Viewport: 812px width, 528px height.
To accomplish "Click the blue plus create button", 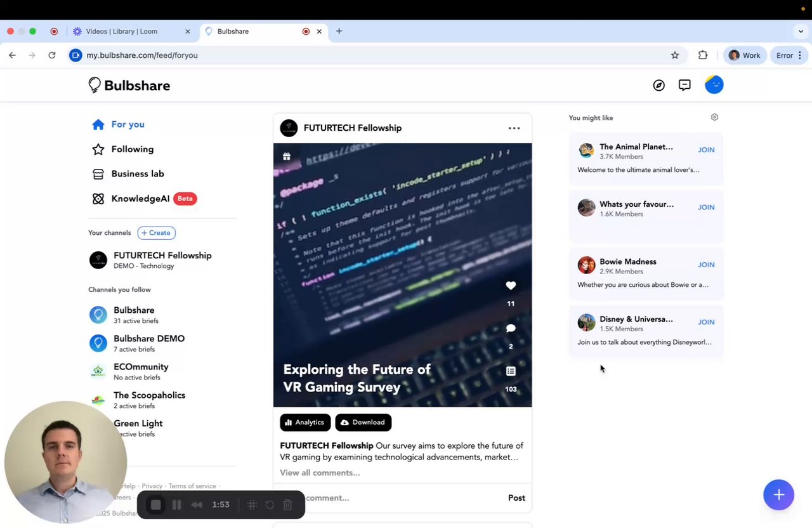I will click(x=779, y=495).
